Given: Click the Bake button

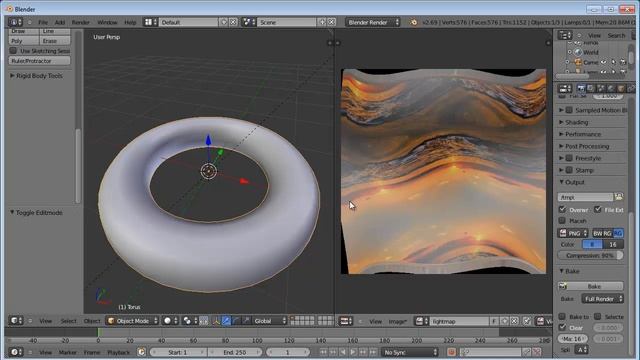Looking at the screenshot, I should [591, 286].
